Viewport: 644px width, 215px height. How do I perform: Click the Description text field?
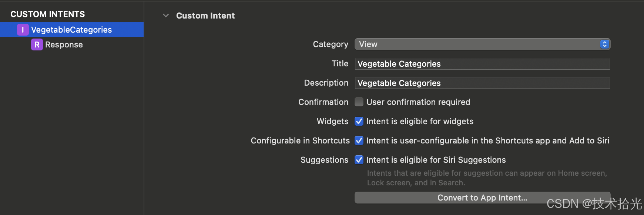tap(482, 83)
